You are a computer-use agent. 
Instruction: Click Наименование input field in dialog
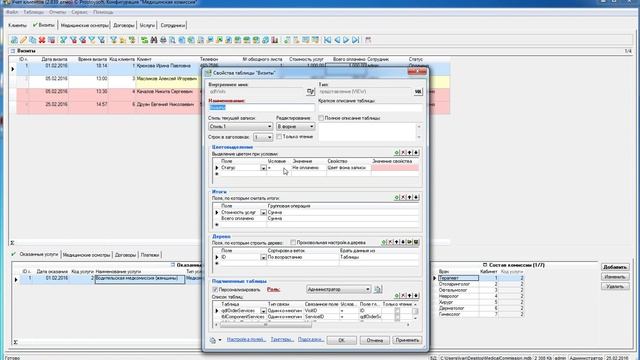261,108
